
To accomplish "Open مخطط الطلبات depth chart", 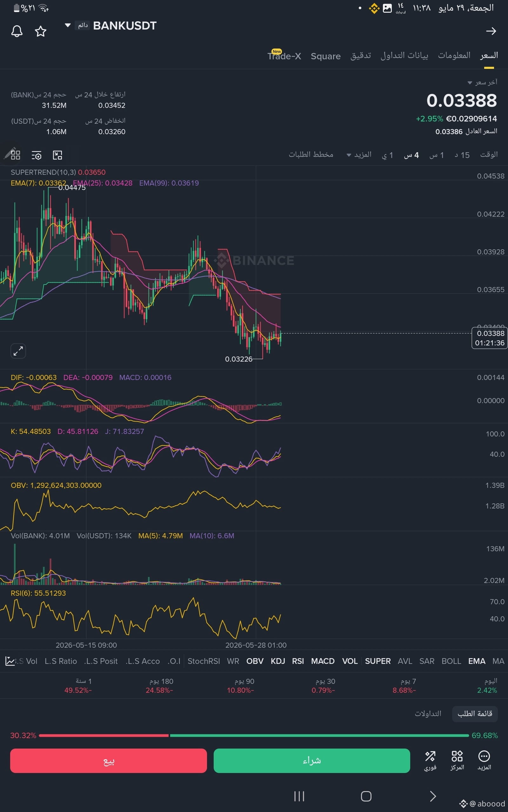I will 311,154.
